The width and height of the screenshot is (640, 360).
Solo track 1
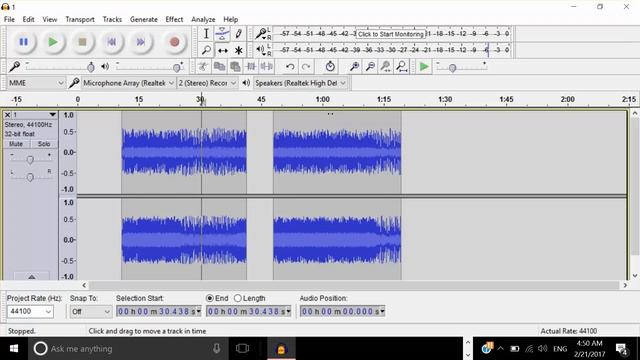[x=44, y=144]
